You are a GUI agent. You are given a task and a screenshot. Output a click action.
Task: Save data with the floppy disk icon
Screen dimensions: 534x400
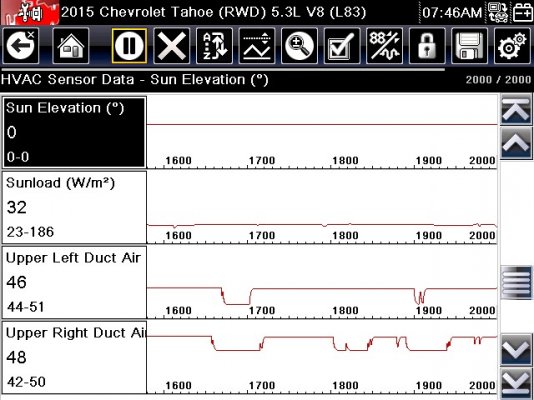pos(469,46)
